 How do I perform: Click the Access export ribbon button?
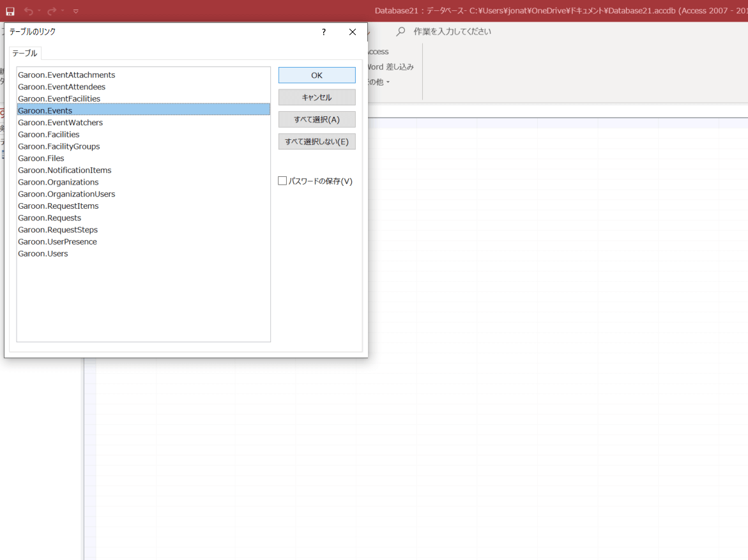coord(378,52)
